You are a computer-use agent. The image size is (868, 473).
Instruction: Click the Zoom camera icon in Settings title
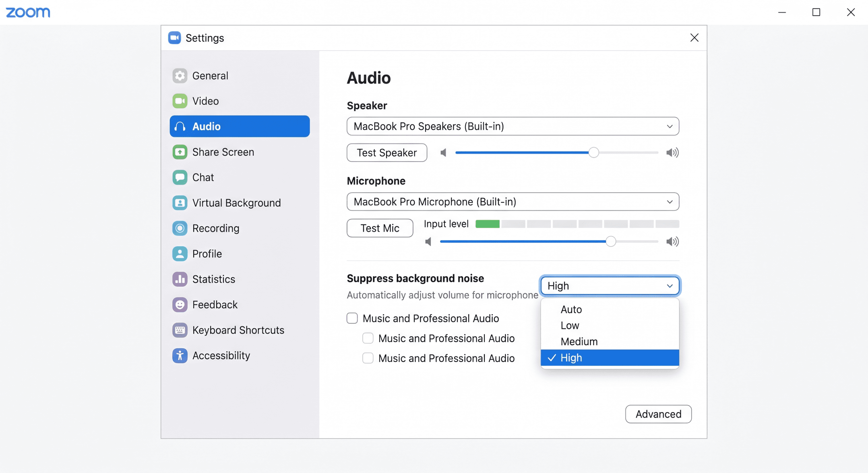coord(175,38)
